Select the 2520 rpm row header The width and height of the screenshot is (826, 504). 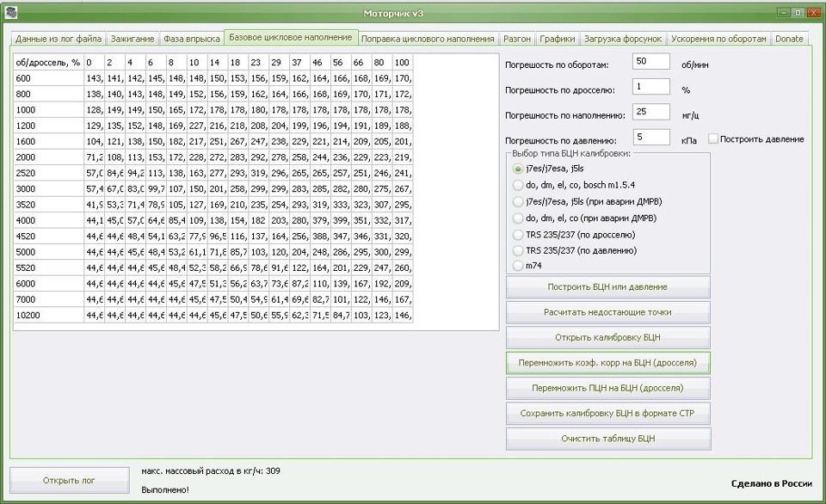(48, 173)
